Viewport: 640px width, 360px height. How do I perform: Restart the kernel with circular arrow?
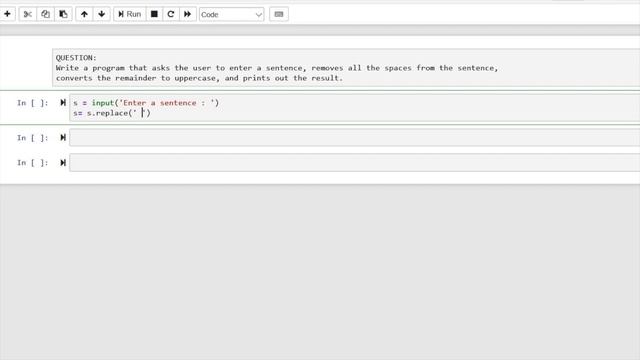click(x=171, y=14)
